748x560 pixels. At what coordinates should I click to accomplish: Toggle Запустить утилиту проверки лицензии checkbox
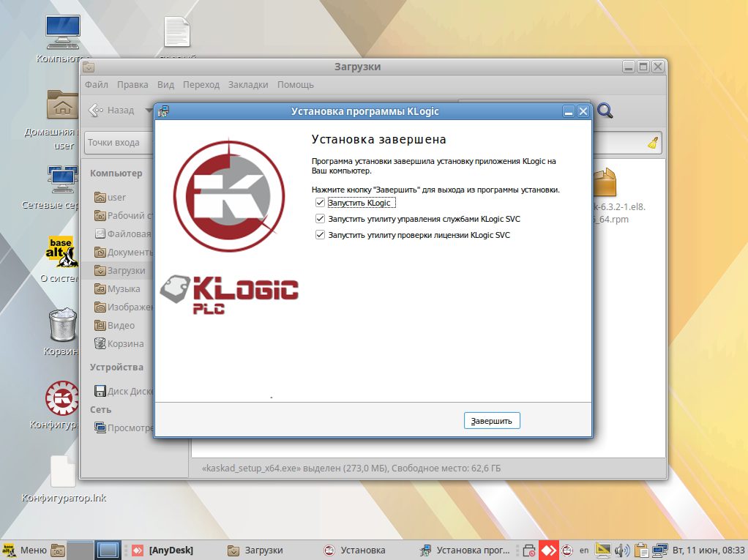pyautogui.click(x=319, y=235)
